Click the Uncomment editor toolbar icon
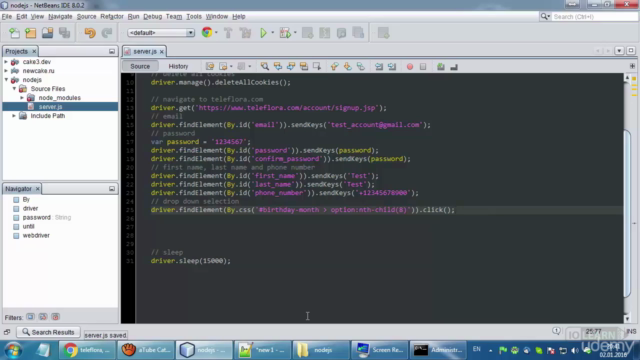 click(x=454, y=67)
